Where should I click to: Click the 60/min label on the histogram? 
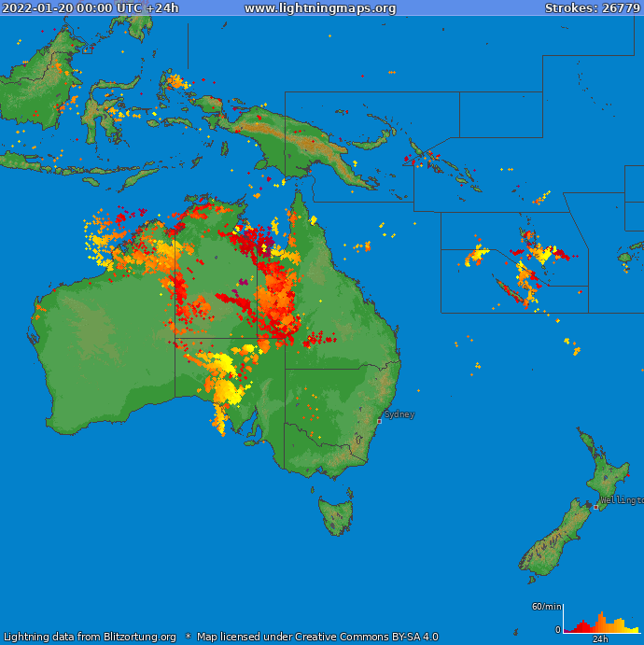point(546,607)
